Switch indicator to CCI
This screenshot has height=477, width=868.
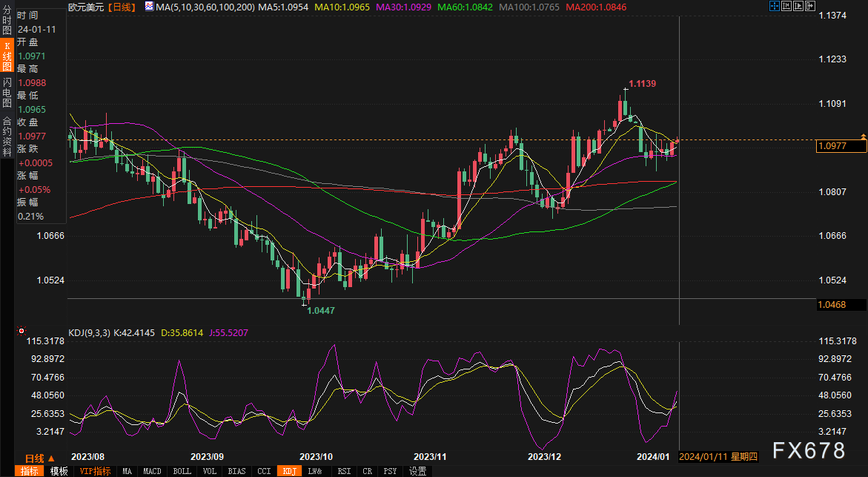click(x=264, y=471)
